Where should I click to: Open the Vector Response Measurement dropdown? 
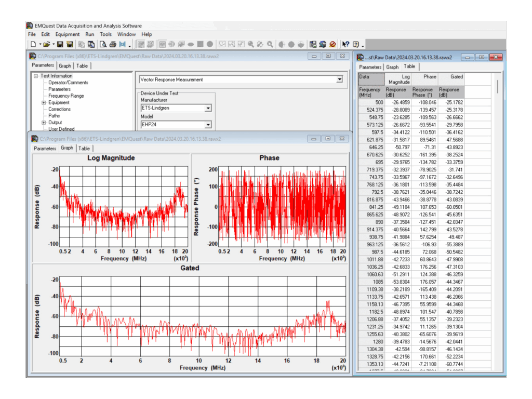pyautogui.click(x=339, y=79)
